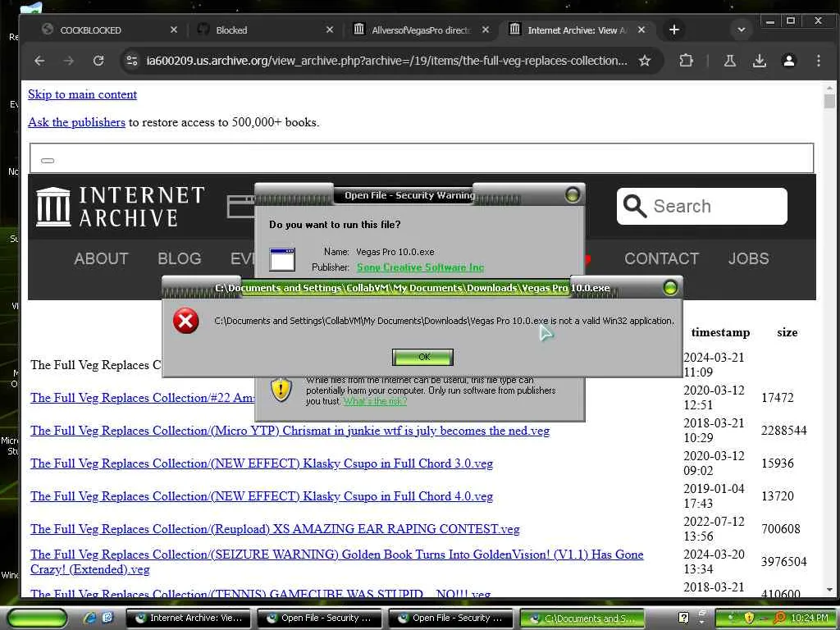Viewport: 840px width, 630px height.
Task: Click the yellow warning shield in Security Warning
Action: [281, 390]
